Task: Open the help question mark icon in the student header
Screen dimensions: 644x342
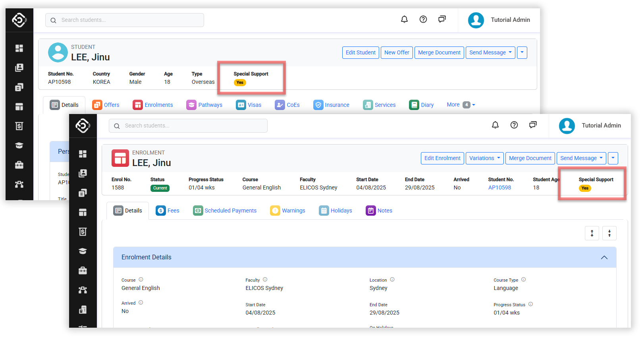Action: pos(423,19)
